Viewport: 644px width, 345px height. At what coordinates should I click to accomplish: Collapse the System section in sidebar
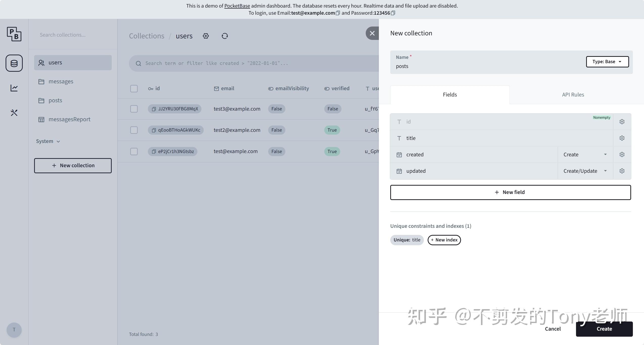click(x=48, y=141)
